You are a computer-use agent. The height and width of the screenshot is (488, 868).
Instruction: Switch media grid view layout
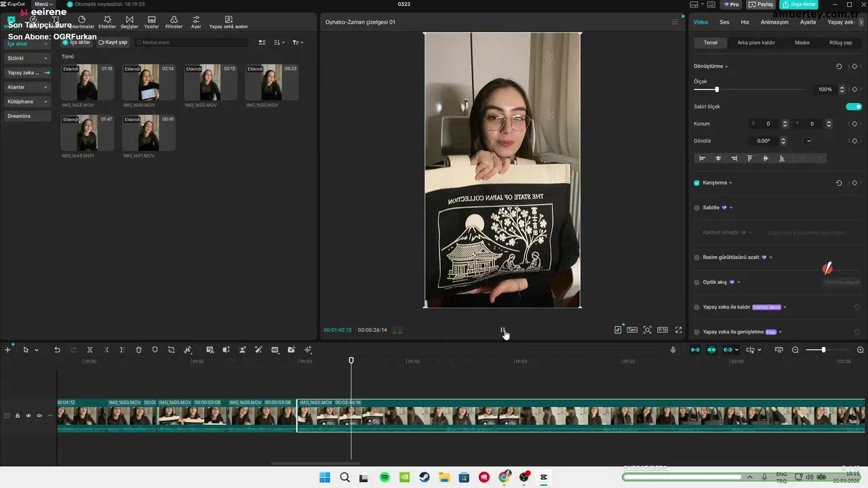coord(262,42)
